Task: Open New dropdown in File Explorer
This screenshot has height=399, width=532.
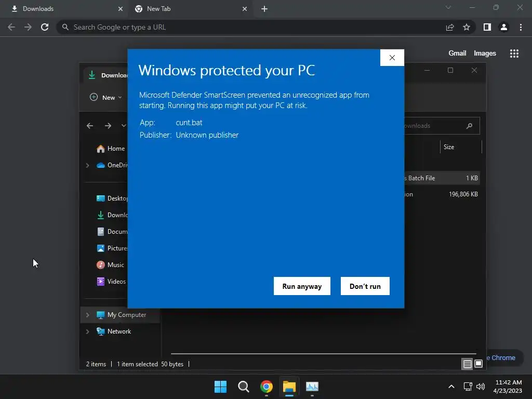Action: pyautogui.click(x=106, y=97)
